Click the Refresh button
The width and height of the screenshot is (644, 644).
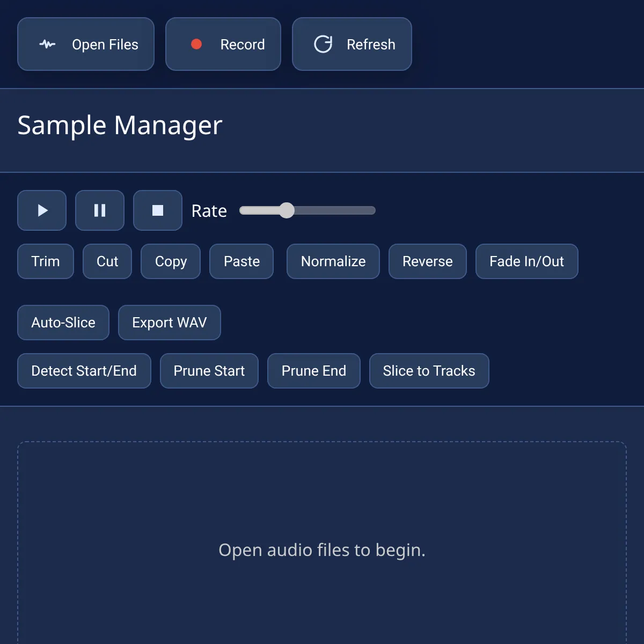(352, 44)
